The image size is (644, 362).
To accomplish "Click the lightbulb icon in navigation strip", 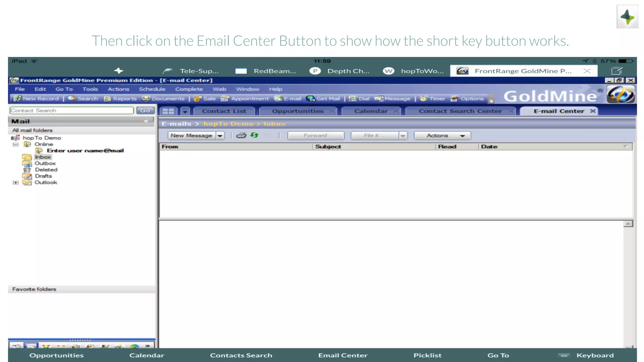I will [x=119, y=346].
